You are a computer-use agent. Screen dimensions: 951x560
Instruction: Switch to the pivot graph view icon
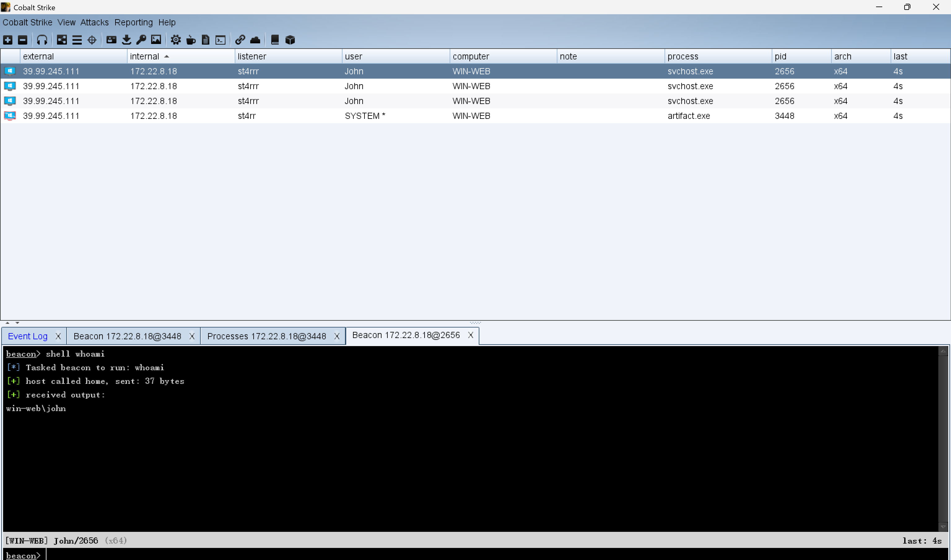click(x=62, y=40)
